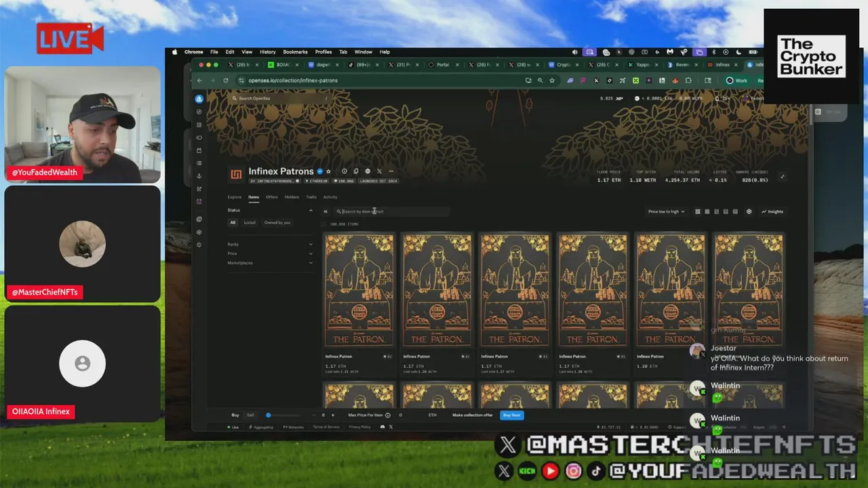Open the collection info icon next to title
The height and width of the screenshot is (488, 868).
344,171
